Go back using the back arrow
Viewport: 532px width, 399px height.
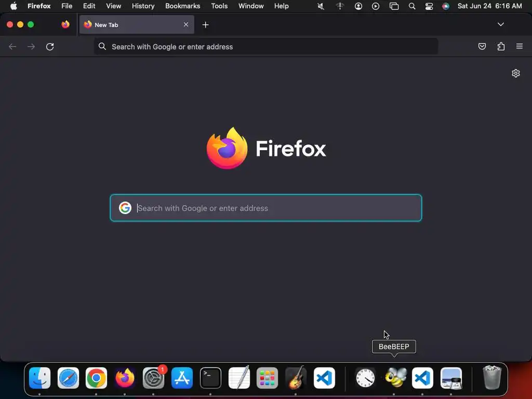click(12, 46)
